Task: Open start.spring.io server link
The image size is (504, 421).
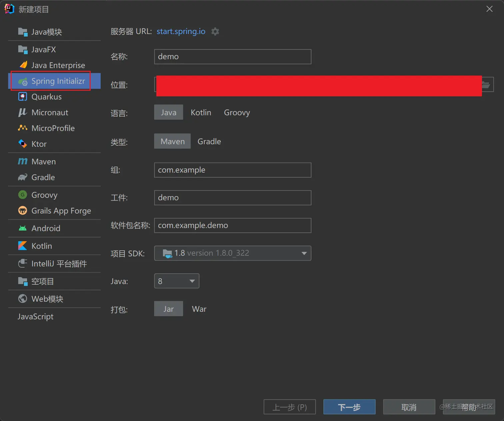Action: (181, 31)
